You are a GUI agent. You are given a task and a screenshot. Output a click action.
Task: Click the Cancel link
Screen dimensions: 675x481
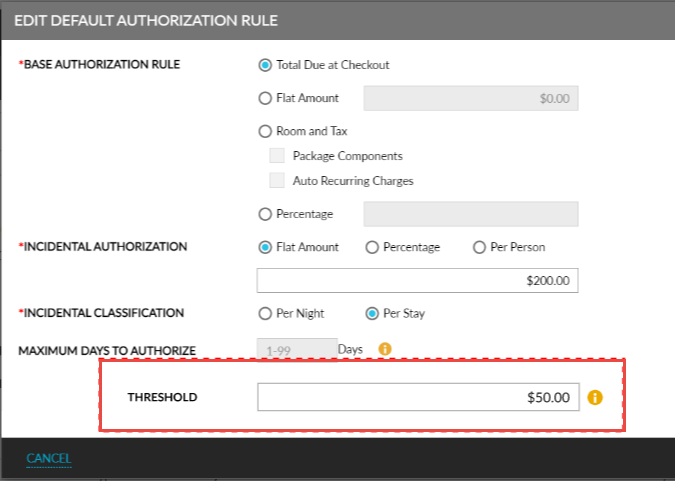pyautogui.click(x=49, y=458)
